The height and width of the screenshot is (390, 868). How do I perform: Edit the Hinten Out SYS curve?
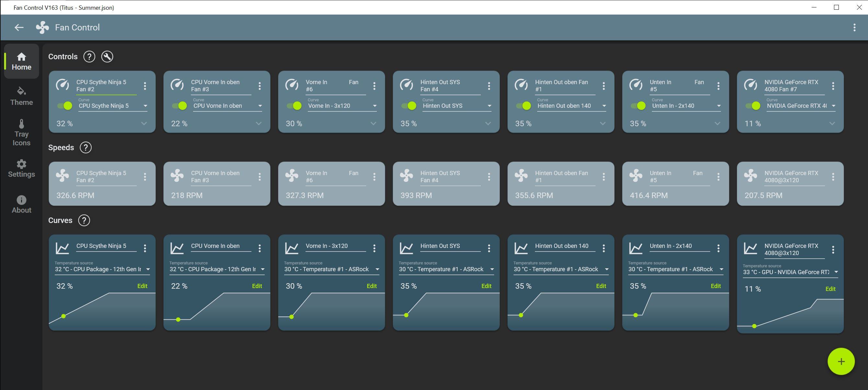[x=486, y=286]
